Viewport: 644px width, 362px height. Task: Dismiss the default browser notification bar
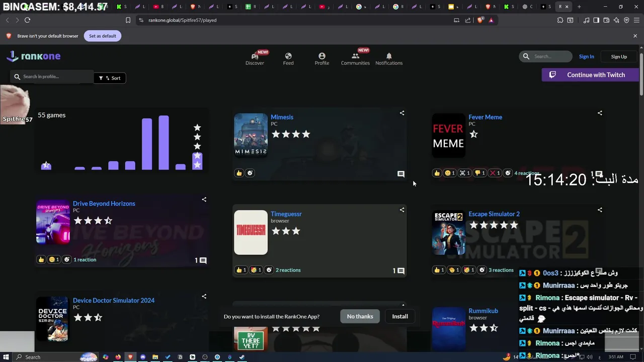635,36
